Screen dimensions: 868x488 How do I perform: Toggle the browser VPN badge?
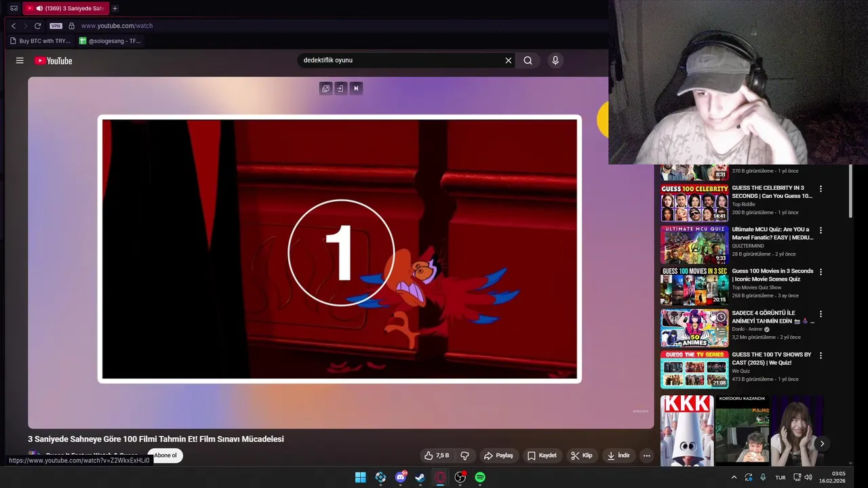point(56,26)
